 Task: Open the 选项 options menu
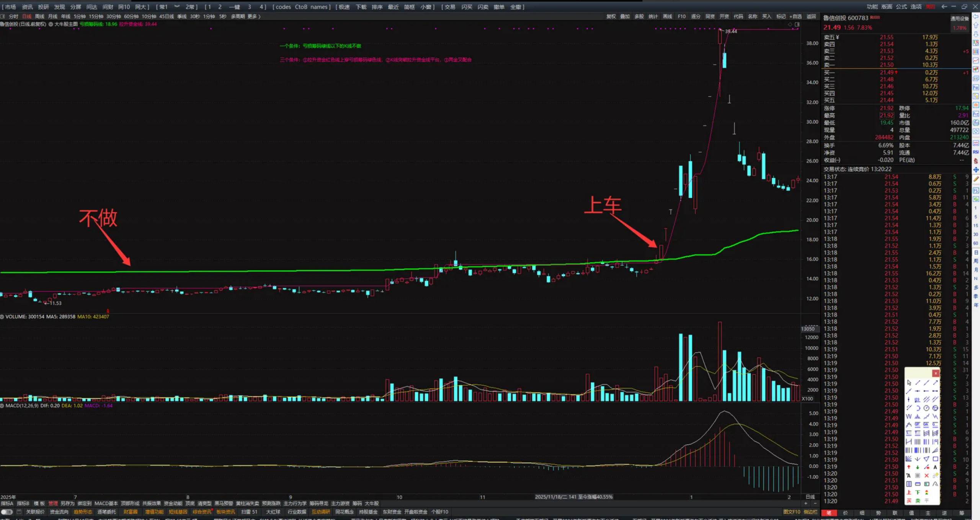coord(916,7)
